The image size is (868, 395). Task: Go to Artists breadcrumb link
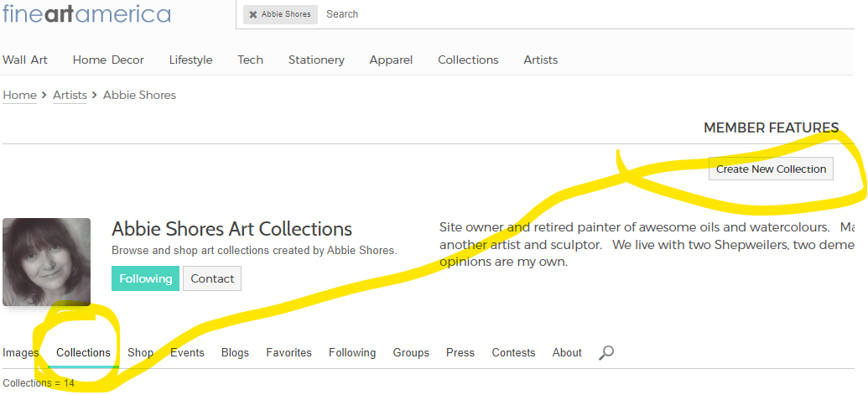70,95
